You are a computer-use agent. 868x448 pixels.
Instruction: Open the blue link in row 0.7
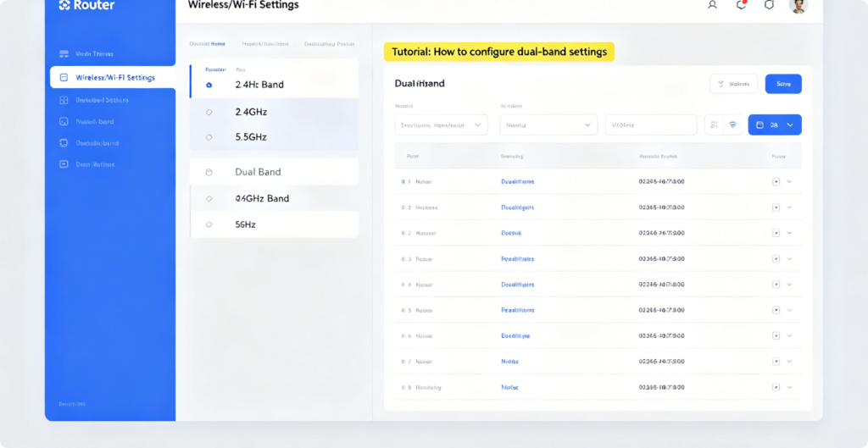tap(509, 361)
